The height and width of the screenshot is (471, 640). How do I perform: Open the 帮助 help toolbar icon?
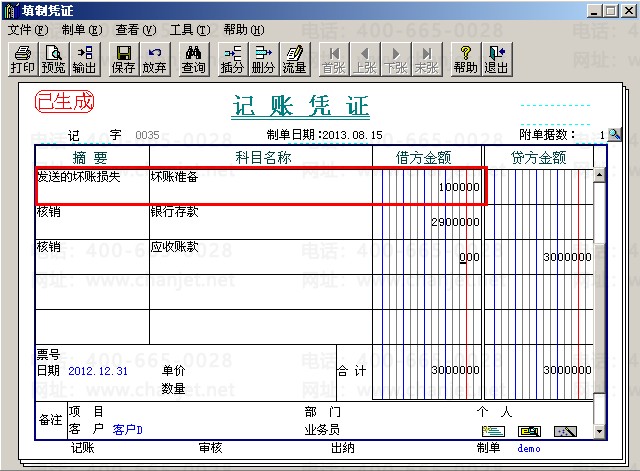(x=466, y=60)
